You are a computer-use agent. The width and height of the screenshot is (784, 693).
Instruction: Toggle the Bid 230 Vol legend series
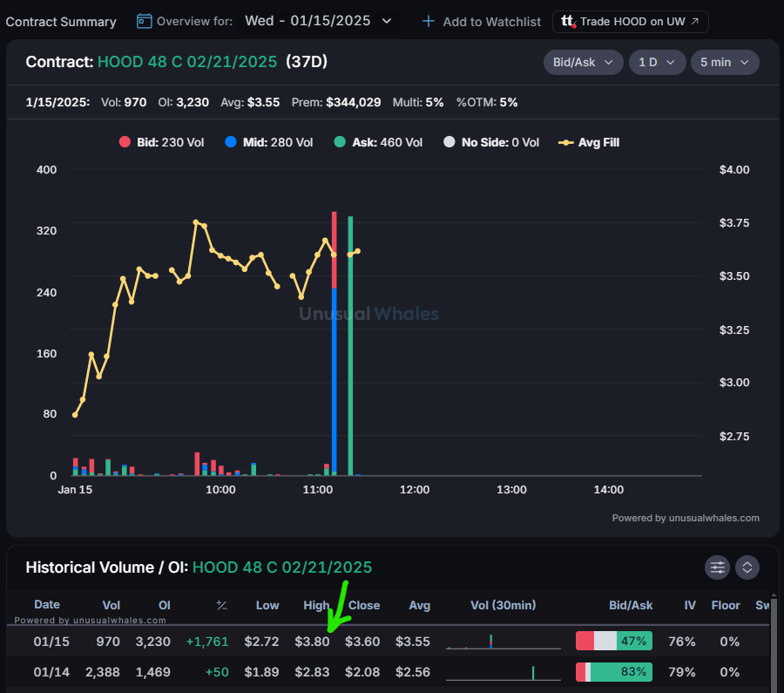coord(161,142)
